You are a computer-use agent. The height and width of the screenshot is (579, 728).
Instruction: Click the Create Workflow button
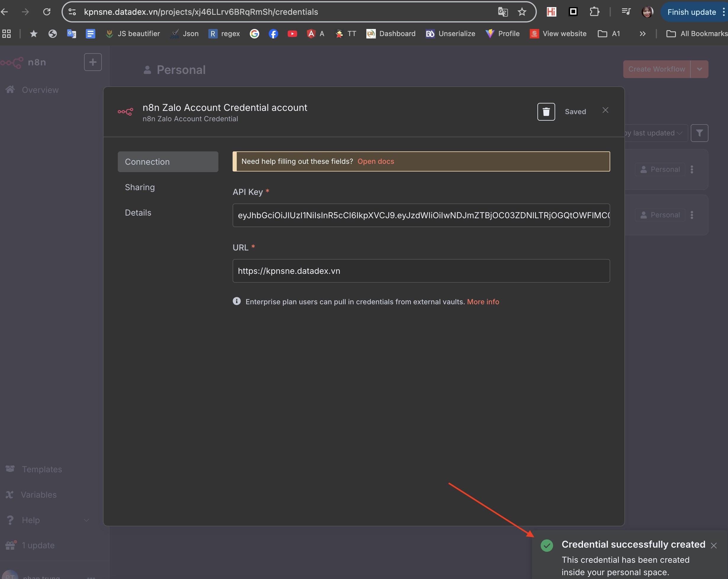point(656,69)
